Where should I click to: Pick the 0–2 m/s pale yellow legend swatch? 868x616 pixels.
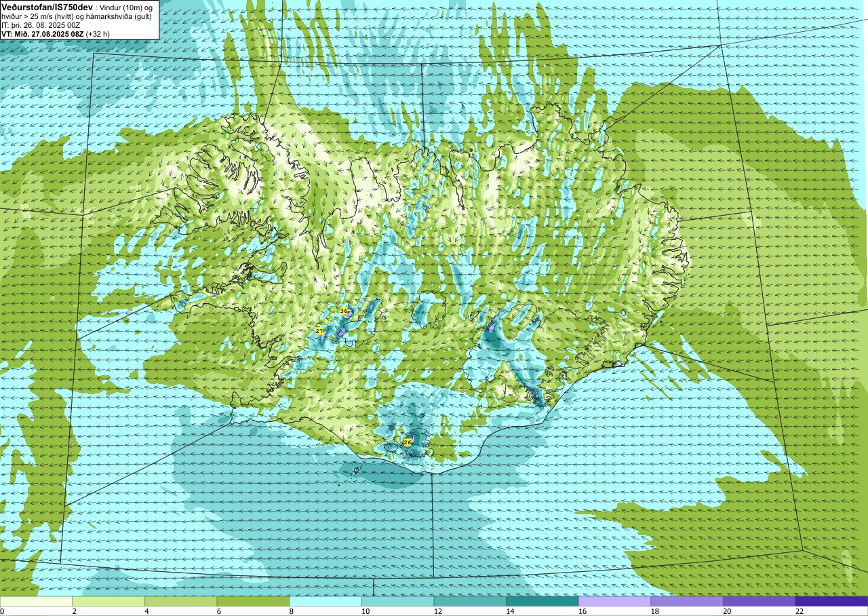(36, 601)
